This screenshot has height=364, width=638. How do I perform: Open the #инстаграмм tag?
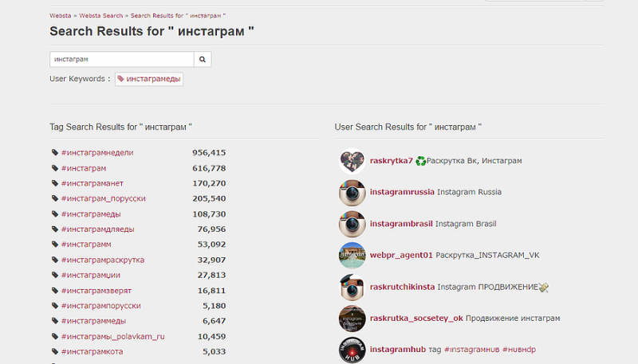[x=86, y=245]
